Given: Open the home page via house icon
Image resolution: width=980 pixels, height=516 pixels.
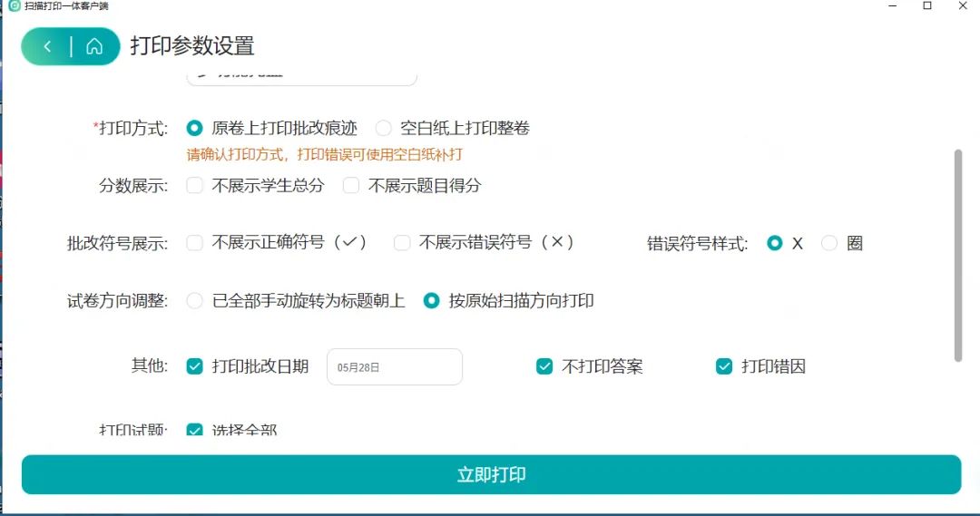Looking at the screenshot, I should 94,46.
